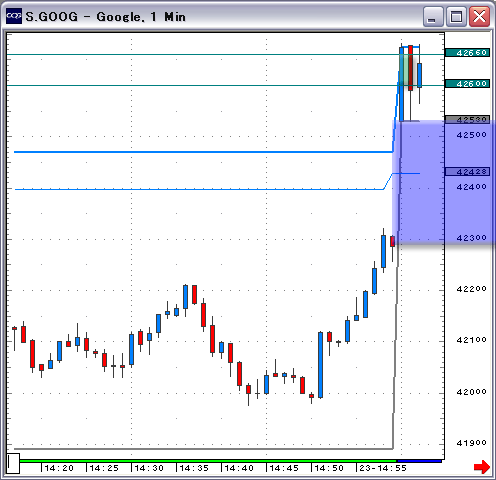Click the 42500 price axis label
Screen dimensions: 496x480
[471, 135]
